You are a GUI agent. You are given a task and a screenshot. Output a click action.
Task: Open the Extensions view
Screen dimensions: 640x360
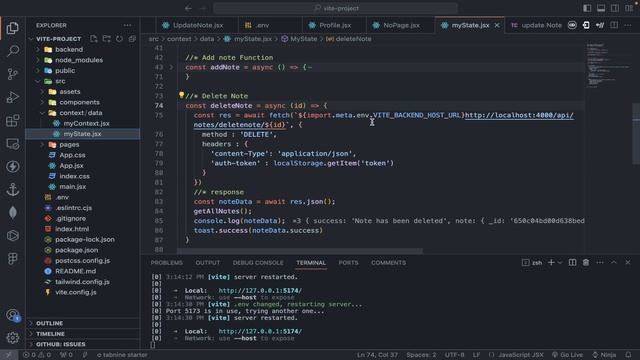pyautogui.click(x=13, y=120)
